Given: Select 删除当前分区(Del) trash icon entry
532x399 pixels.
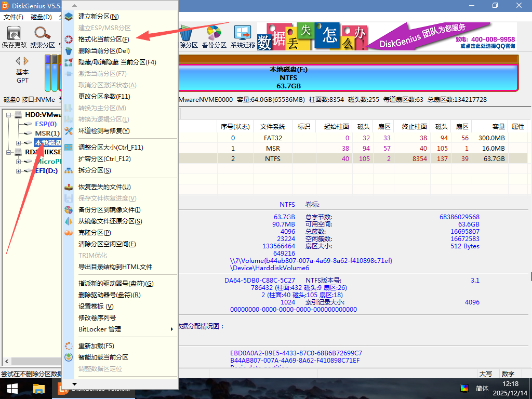Looking at the screenshot, I should click(x=104, y=51).
